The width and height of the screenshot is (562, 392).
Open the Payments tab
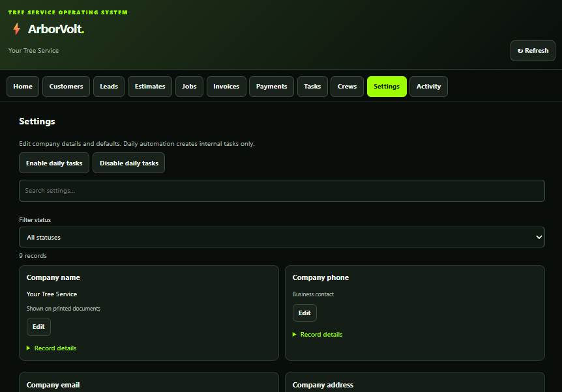pos(271,87)
